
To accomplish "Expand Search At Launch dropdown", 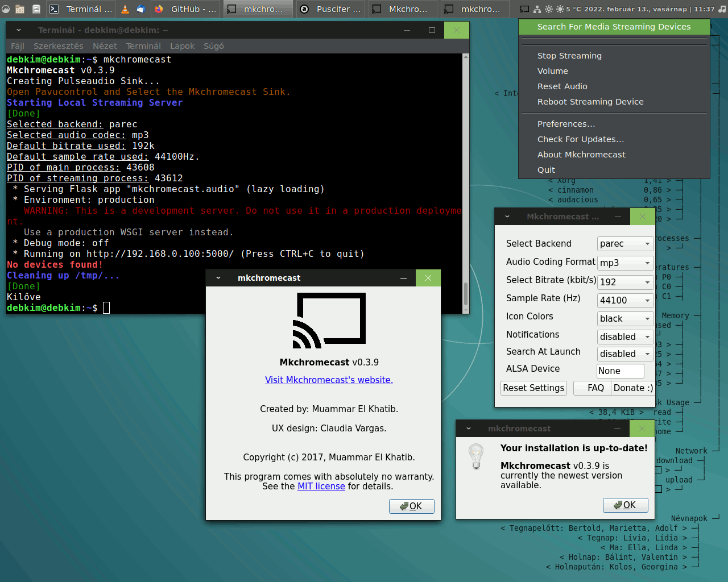I will [x=625, y=354].
